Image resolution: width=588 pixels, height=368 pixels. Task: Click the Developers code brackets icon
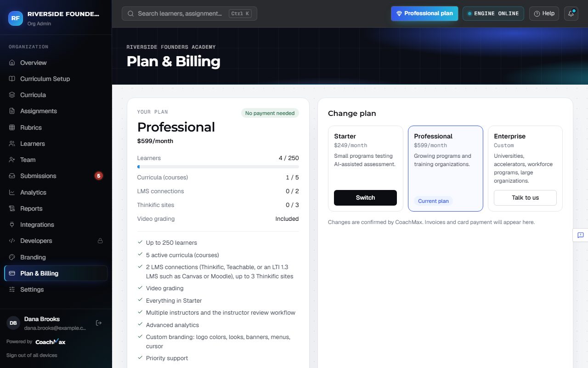12,241
